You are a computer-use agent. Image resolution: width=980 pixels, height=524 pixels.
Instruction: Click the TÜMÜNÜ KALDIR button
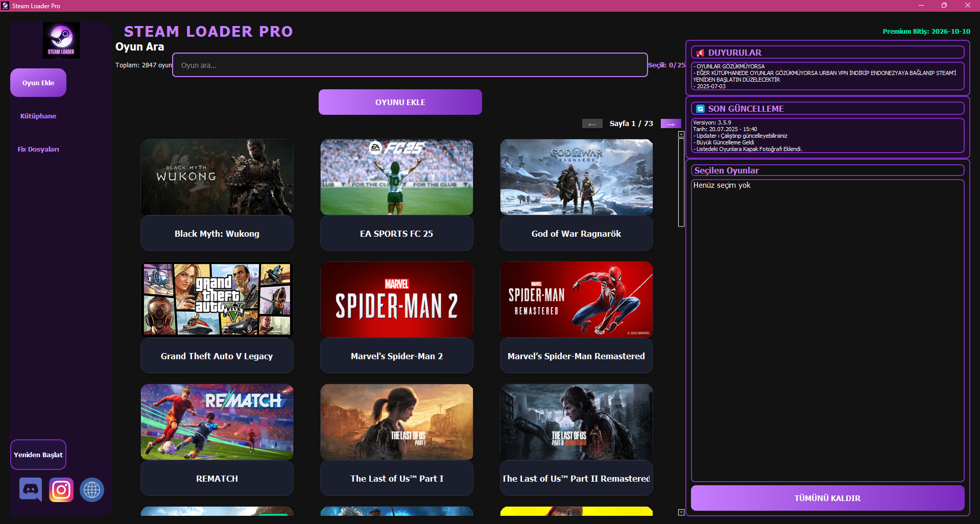point(827,498)
